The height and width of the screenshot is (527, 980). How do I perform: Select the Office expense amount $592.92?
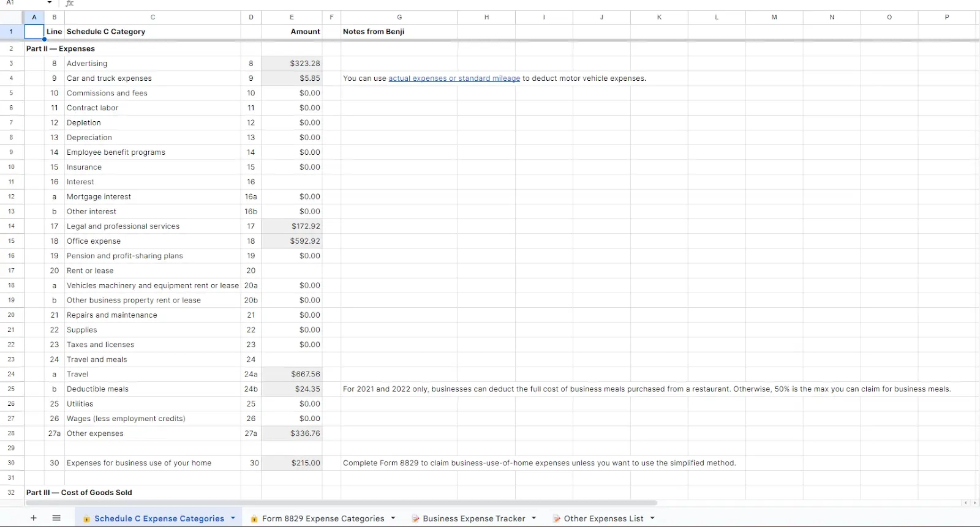coord(292,241)
